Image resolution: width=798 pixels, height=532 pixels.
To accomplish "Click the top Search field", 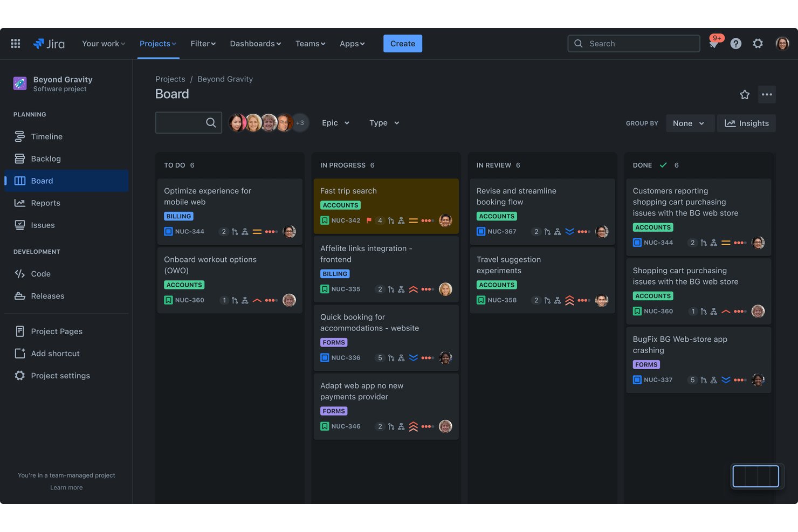I will (x=634, y=44).
